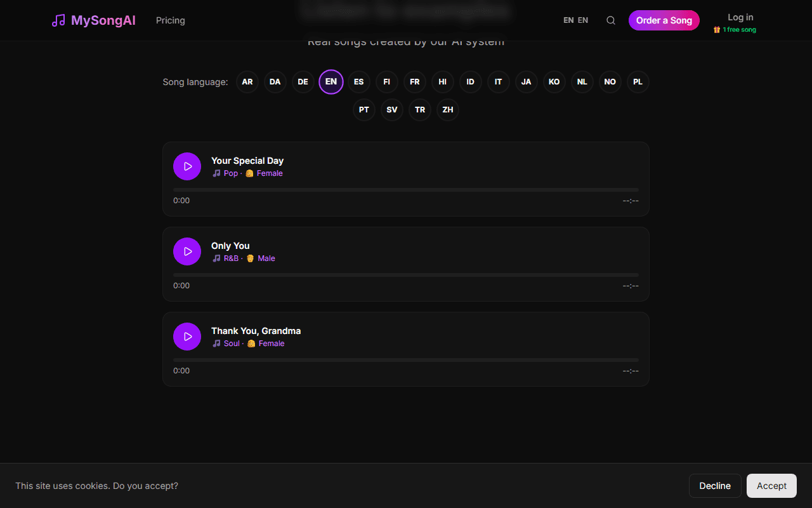Click the Only You progress bar

point(406,275)
